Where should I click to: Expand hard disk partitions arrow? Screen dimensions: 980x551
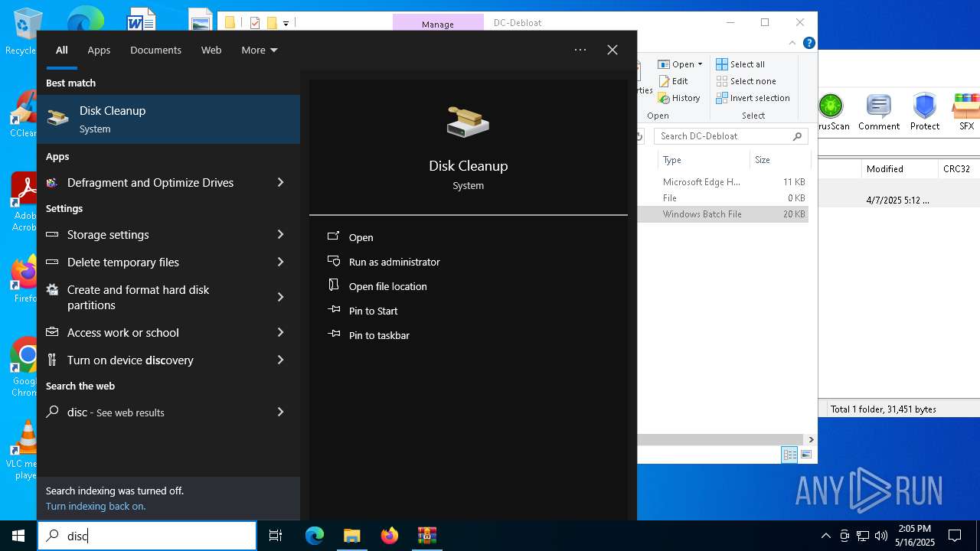tap(280, 297)
